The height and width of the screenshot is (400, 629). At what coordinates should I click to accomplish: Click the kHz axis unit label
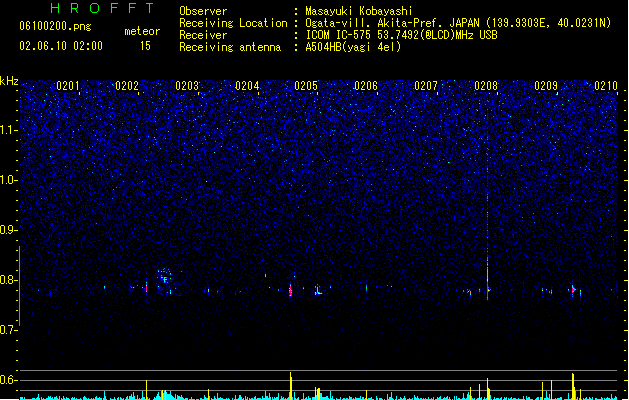tap(9, 81)
